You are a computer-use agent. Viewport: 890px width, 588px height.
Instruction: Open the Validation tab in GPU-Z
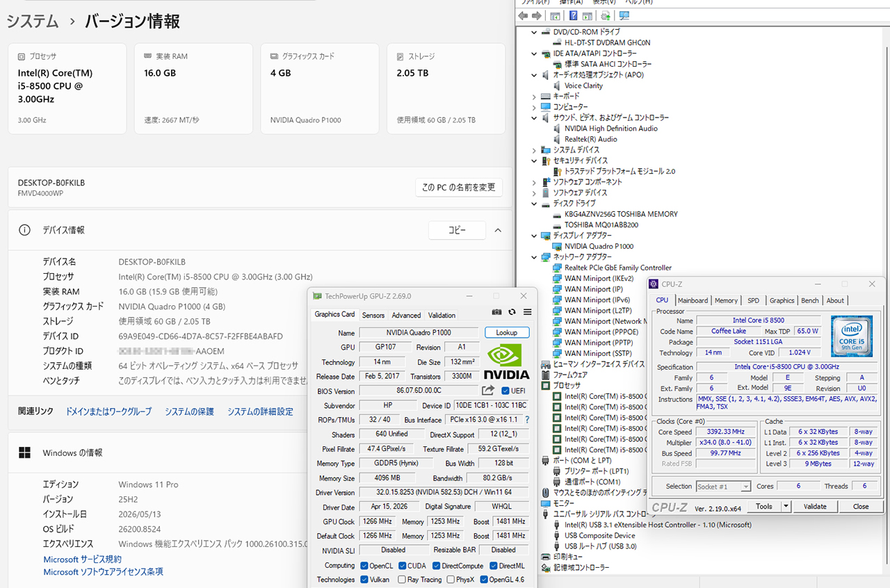coord(442,316)
